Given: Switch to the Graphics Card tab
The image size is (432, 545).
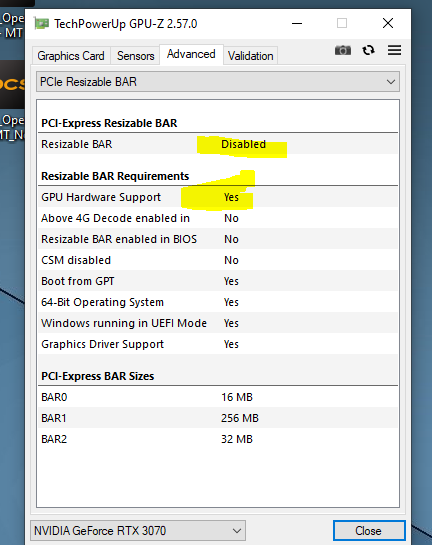Looking at the screenshot, I should [x=71, y=56].
